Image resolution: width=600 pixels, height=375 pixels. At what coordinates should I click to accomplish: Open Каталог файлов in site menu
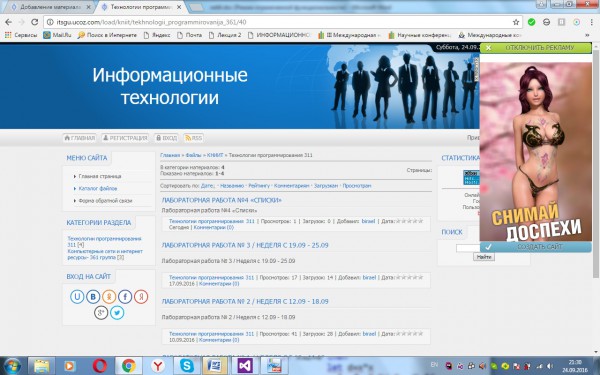98,189
